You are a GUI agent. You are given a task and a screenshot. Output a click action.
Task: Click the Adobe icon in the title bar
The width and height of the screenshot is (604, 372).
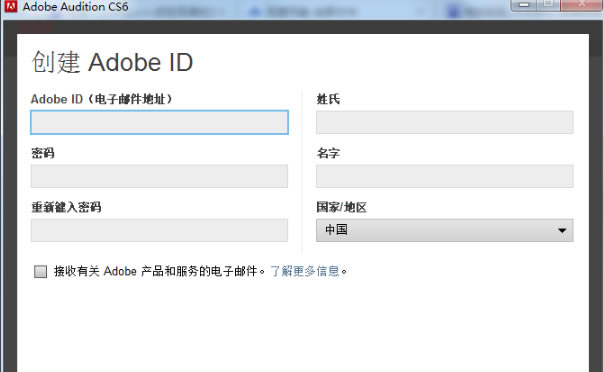click(x=11, y=7)
